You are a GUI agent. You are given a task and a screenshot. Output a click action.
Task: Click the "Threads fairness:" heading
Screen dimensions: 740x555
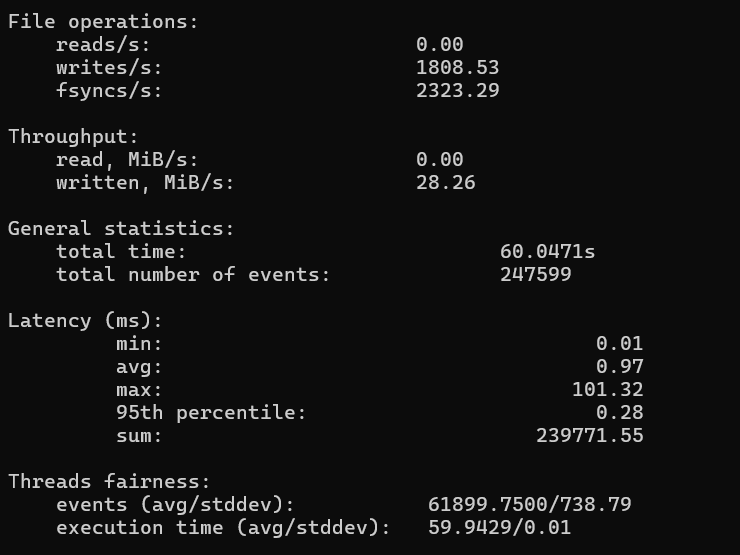[x=109, y=482]
